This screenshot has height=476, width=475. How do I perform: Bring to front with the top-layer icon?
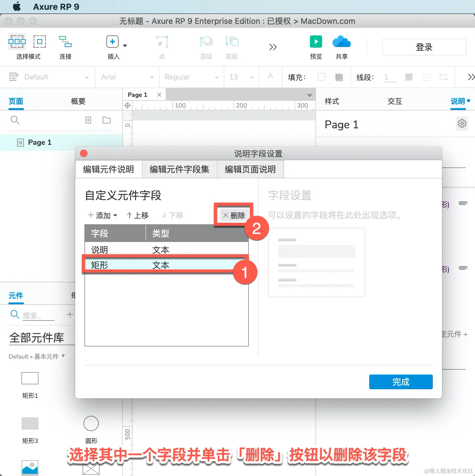pos(206,42)
